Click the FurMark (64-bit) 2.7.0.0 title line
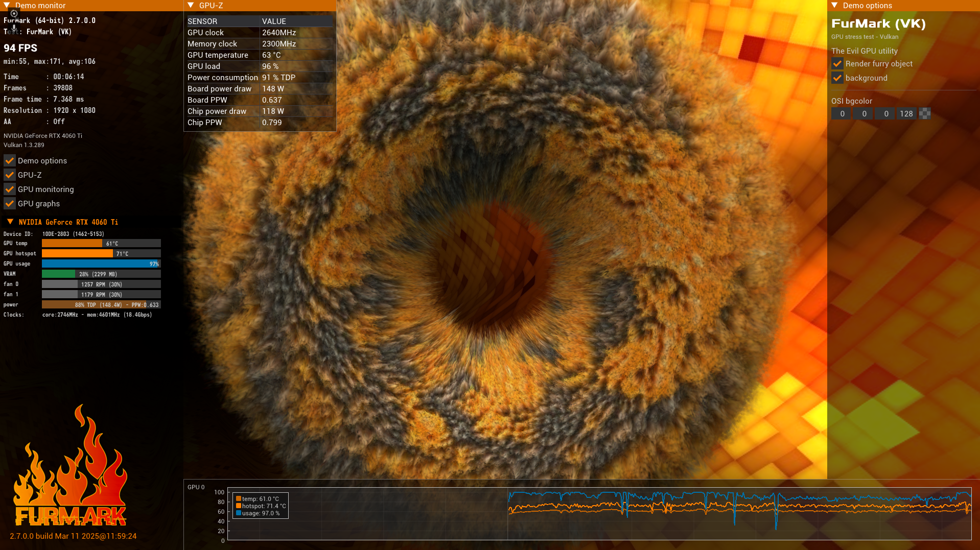This screenshot has height=550, width=980. [x=50, y=20]
